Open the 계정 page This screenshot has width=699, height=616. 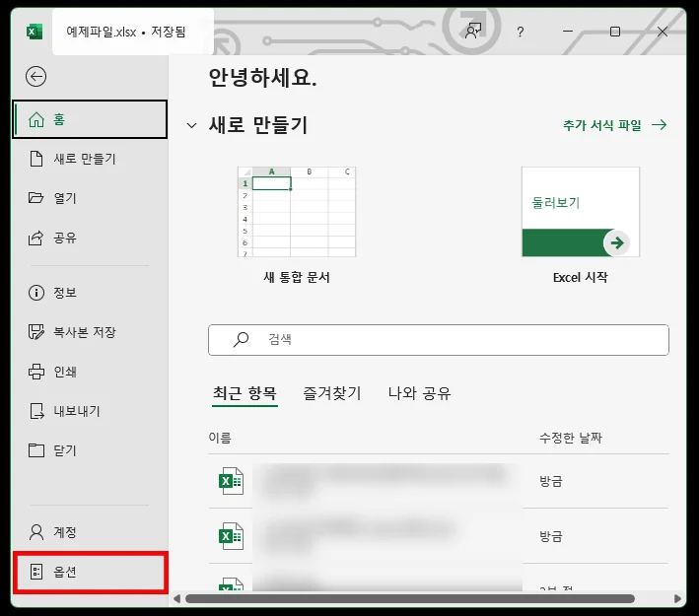[x=90, y=532]
